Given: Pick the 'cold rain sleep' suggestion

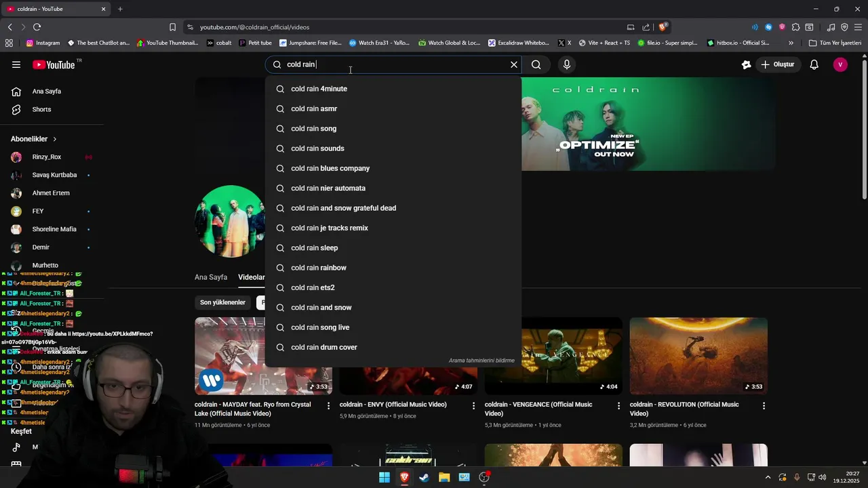Looking at the screenshot, I should [393, 248].
